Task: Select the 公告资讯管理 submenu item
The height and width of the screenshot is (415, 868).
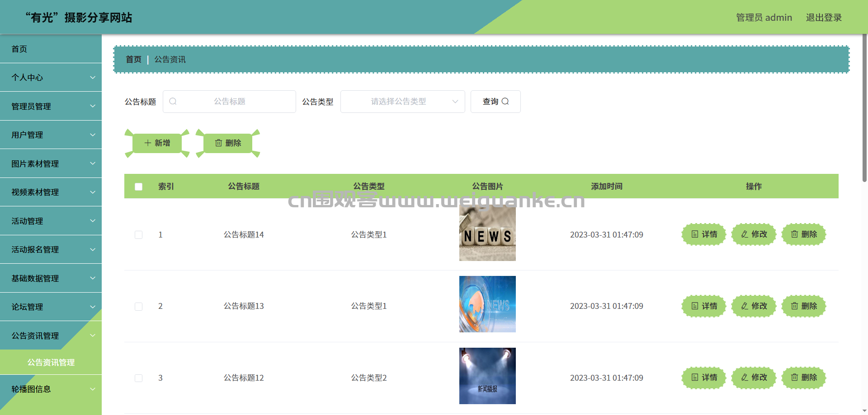Action: [x=51, y=362]
